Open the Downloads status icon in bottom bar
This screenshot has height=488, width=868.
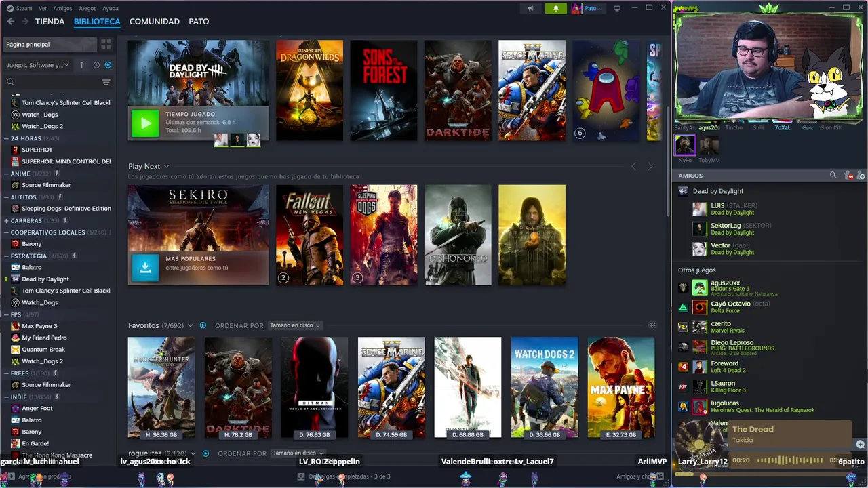coord(301,476)
